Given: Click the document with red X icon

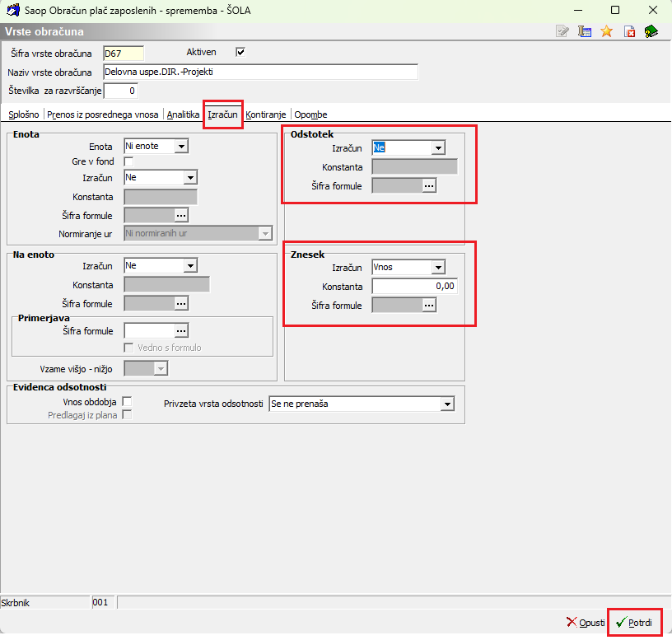Looking at the screenshot, I should coord(629,32).
